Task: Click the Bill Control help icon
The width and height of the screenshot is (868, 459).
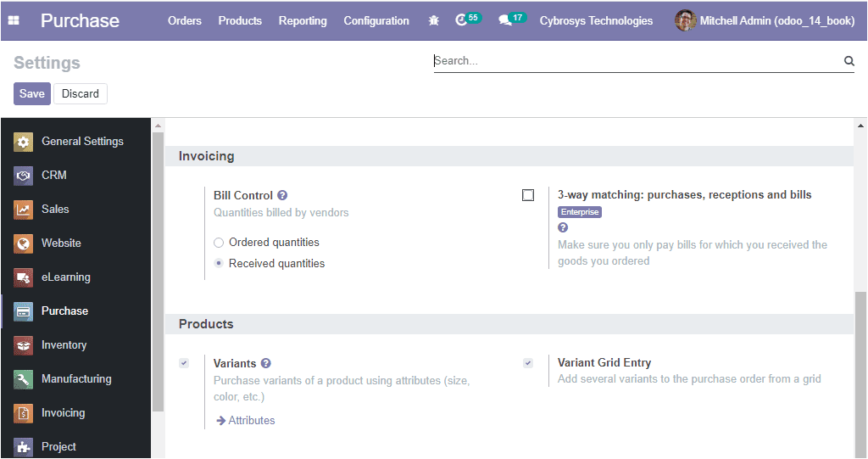Action: [x=282, y=195]
